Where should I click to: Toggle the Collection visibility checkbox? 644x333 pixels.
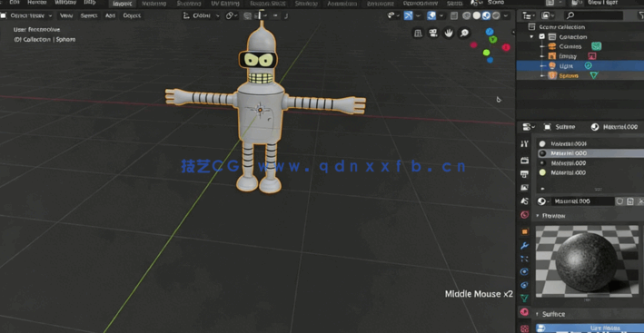pos(541,36)
